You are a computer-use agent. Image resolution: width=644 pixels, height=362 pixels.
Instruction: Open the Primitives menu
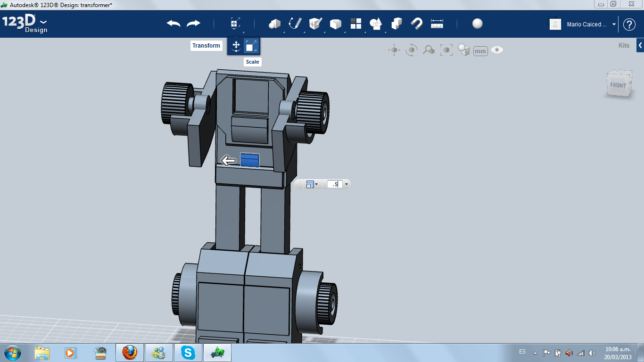click(275, 24)
